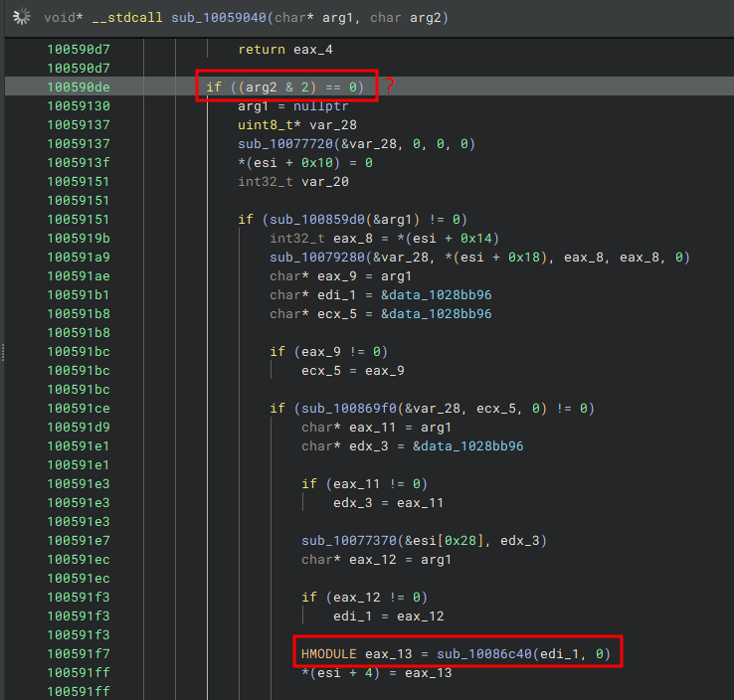Select the HMODULE type keyword
Screen dimensions: 734x700
click(329, 653)
